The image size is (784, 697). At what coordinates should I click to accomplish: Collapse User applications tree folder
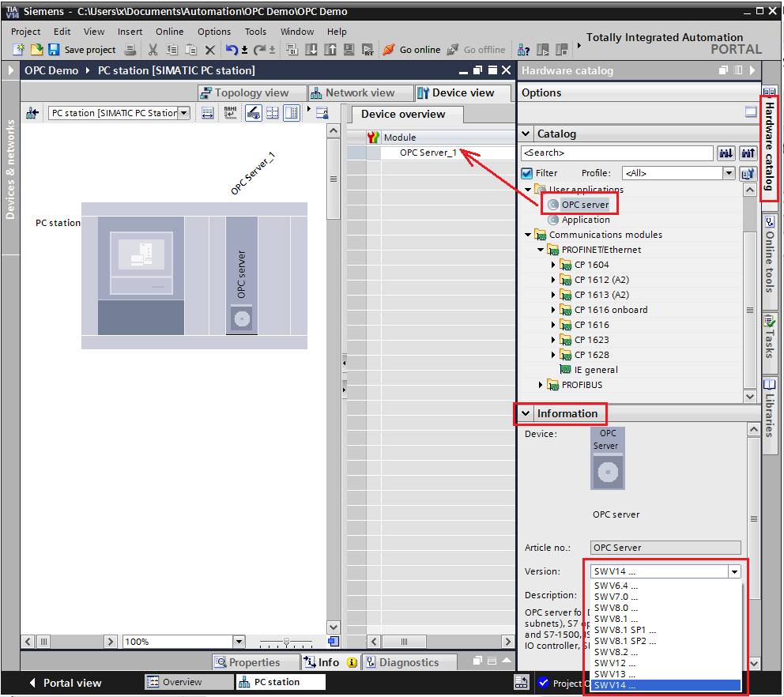(x=528, y=190)
